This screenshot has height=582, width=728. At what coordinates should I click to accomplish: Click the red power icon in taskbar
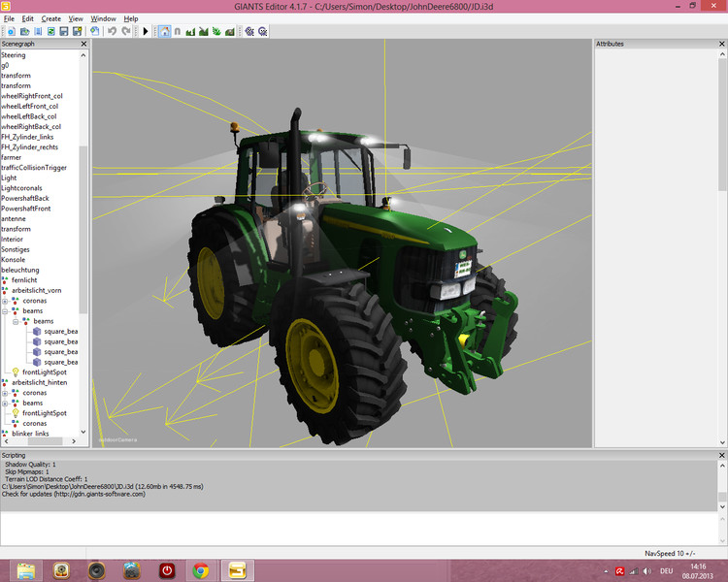167,570
